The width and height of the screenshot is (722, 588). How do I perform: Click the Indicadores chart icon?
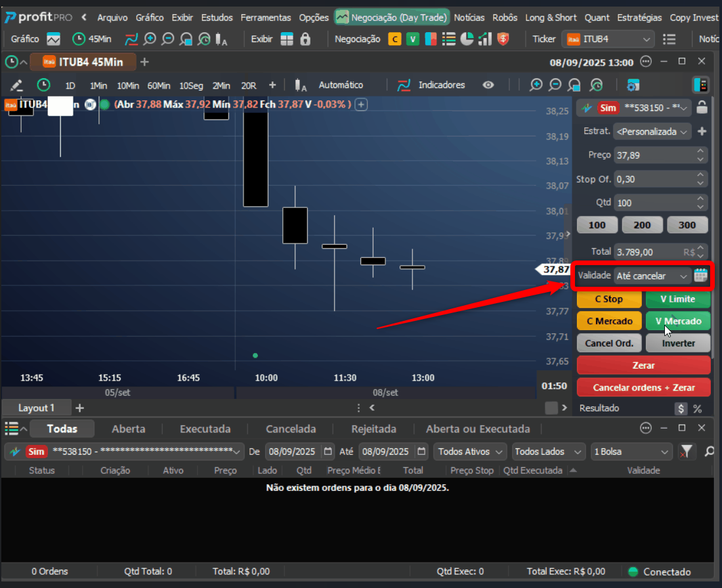tap(404, 85)
